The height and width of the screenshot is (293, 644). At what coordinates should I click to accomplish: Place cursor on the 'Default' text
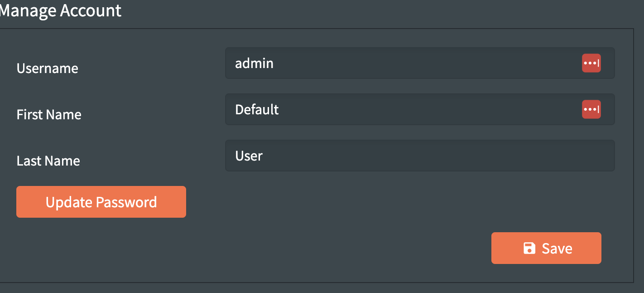(257, 110)
